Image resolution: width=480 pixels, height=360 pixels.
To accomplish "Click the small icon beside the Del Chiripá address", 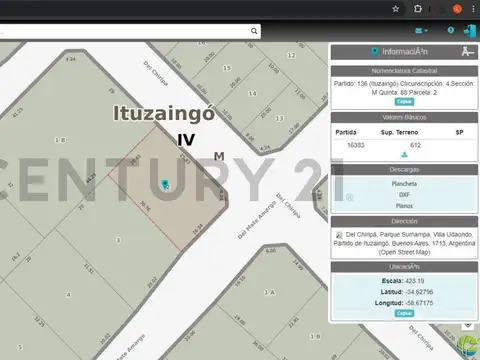I will click(339, 235).
